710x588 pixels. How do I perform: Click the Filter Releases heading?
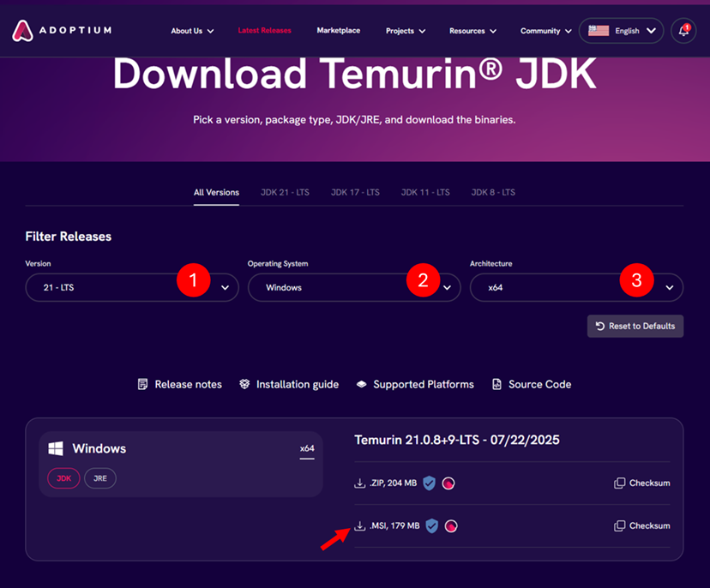pyautogui.click(x=69, y=237)
